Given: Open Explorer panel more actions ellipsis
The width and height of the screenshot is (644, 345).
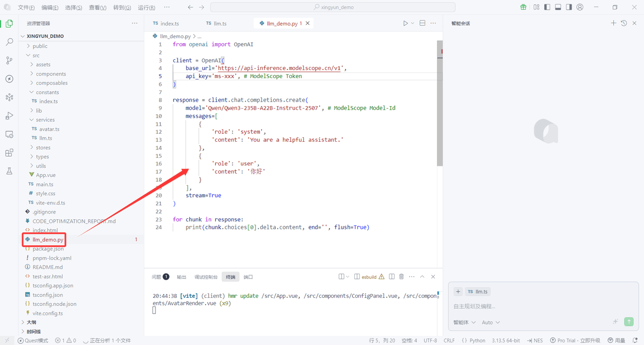Looking at the screenshot, I should pos(134,24).
